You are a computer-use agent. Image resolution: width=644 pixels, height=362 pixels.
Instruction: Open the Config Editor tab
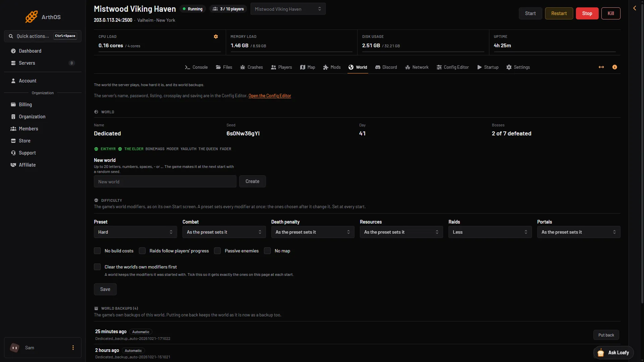(x=452, y=67)
